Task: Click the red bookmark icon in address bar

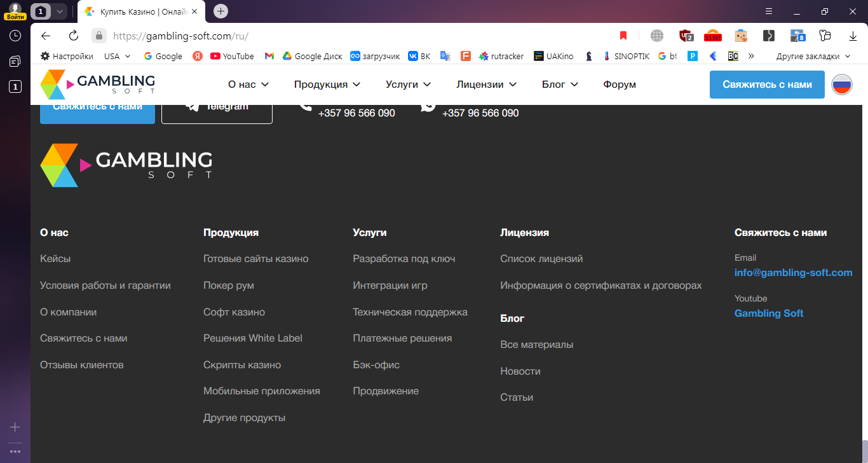Action: point(623,36)
